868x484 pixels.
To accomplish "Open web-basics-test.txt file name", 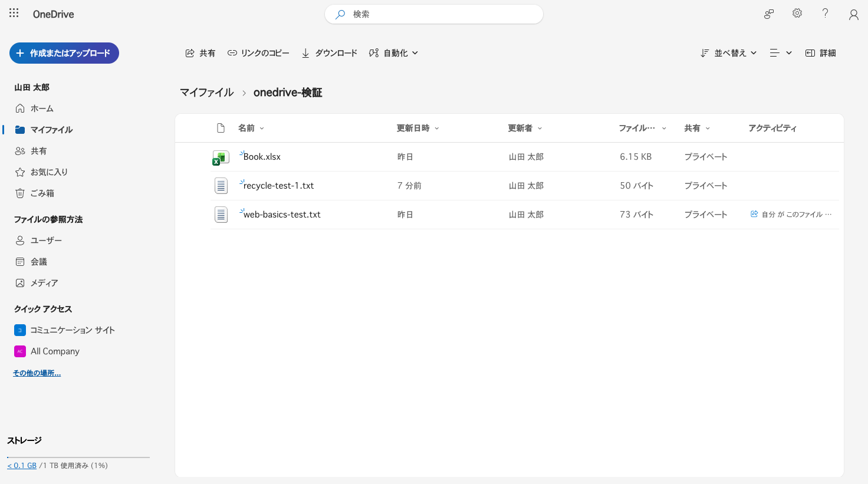I will tap(282, 215).
